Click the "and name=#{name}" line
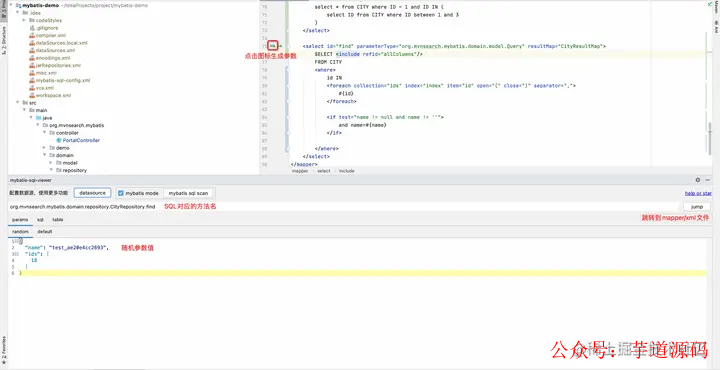Viewport: 720px width, 370px height. [362, 125]
